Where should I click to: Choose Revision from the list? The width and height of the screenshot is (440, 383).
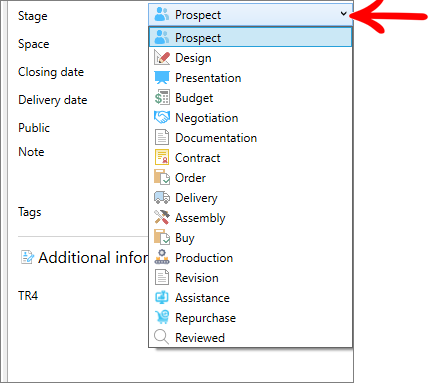pos(250,278)
